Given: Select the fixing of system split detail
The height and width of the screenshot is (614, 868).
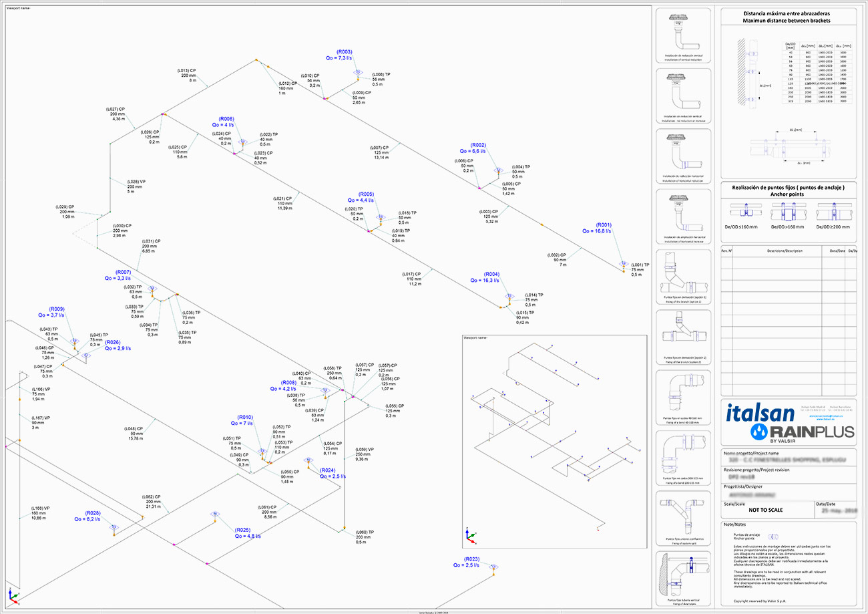Looking at the screenshot, I should [683, 518].
